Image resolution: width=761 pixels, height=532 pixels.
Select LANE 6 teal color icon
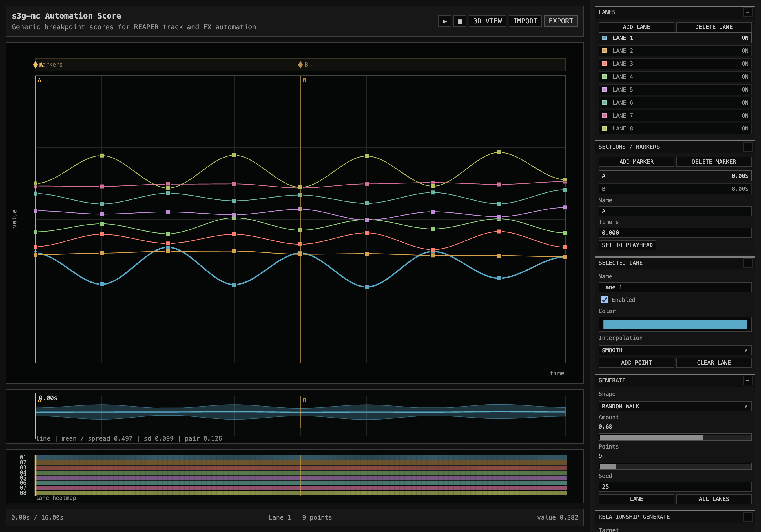pyautogui.click(x=604, y=102)
